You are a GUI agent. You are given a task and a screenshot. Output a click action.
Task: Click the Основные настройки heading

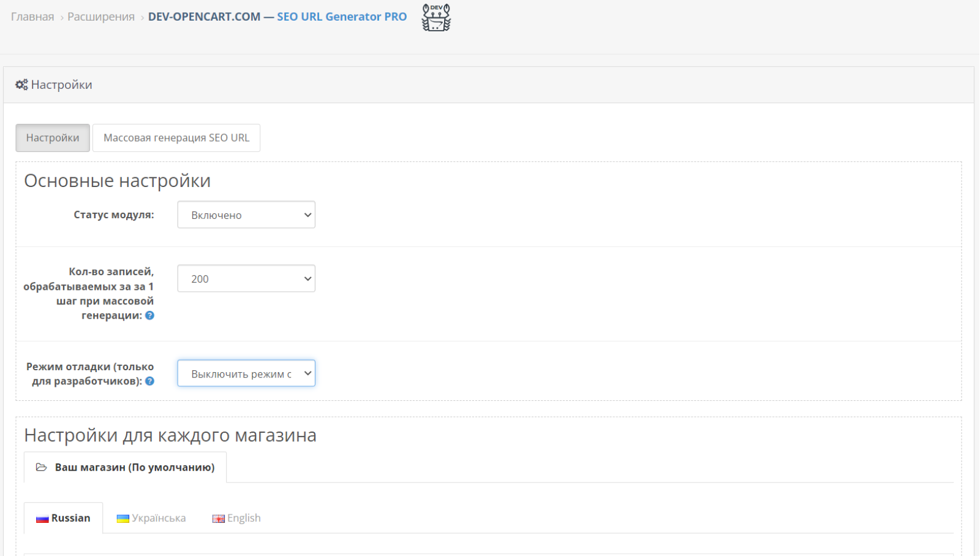pyautogui.click(x=118, y=181)
